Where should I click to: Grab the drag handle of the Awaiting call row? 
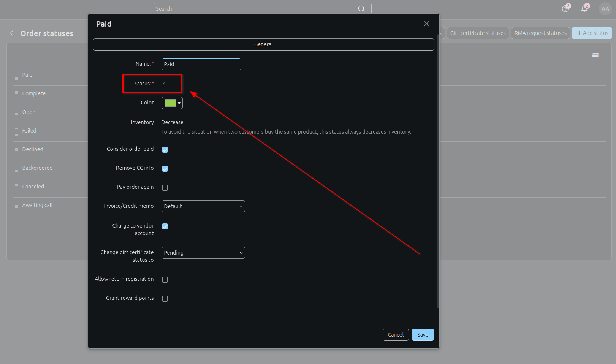pos(17,206)
